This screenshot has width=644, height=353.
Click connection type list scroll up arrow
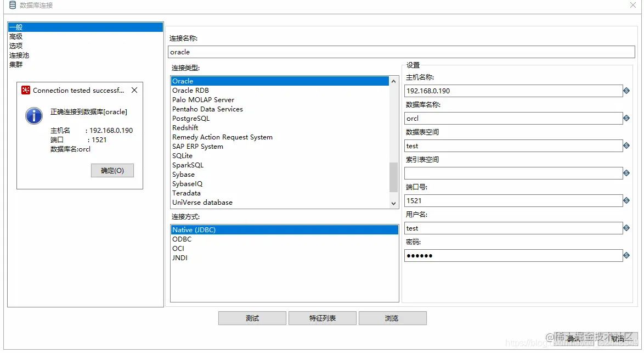point(393,81)
